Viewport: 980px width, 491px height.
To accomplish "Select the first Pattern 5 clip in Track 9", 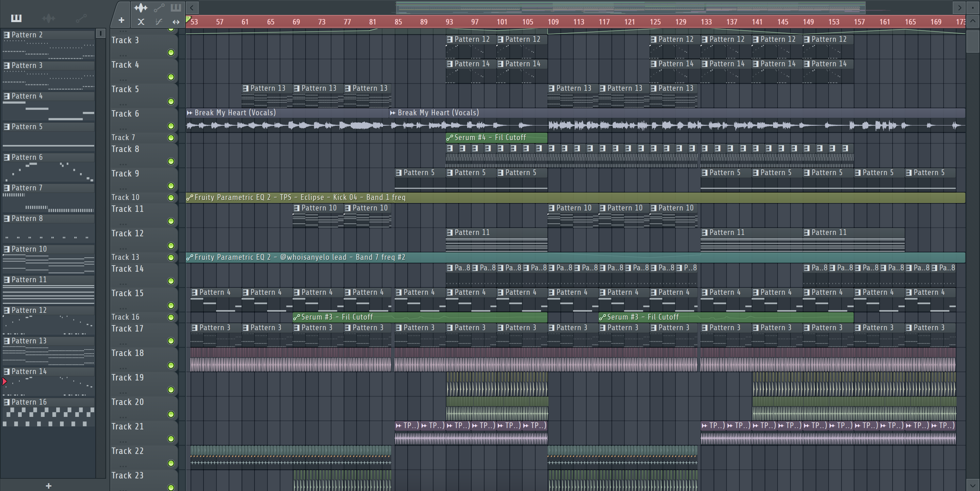I will [x=420, y=180].
